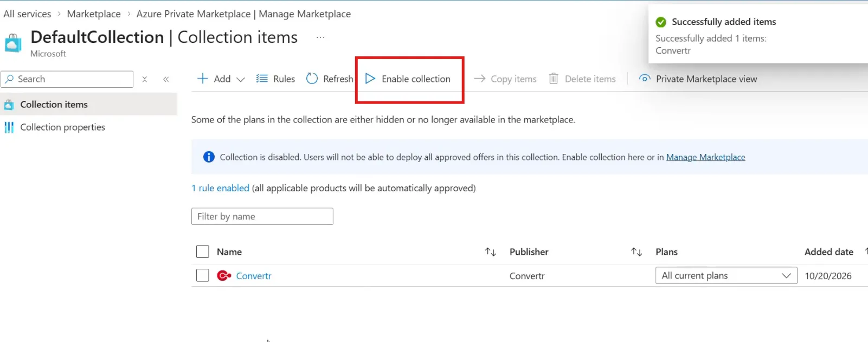
Task: Select all items header checkbox
Action: (x=202, y=251)
